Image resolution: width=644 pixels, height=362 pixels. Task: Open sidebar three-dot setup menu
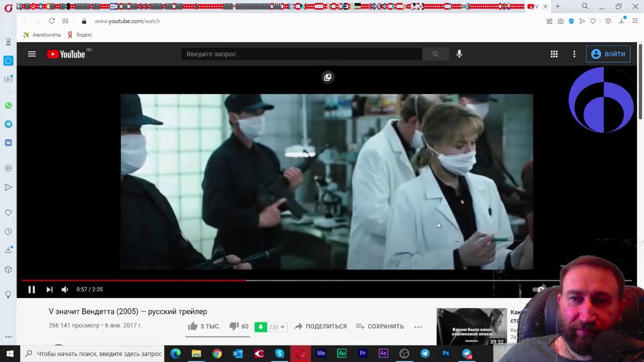click(x=8, y=337)
